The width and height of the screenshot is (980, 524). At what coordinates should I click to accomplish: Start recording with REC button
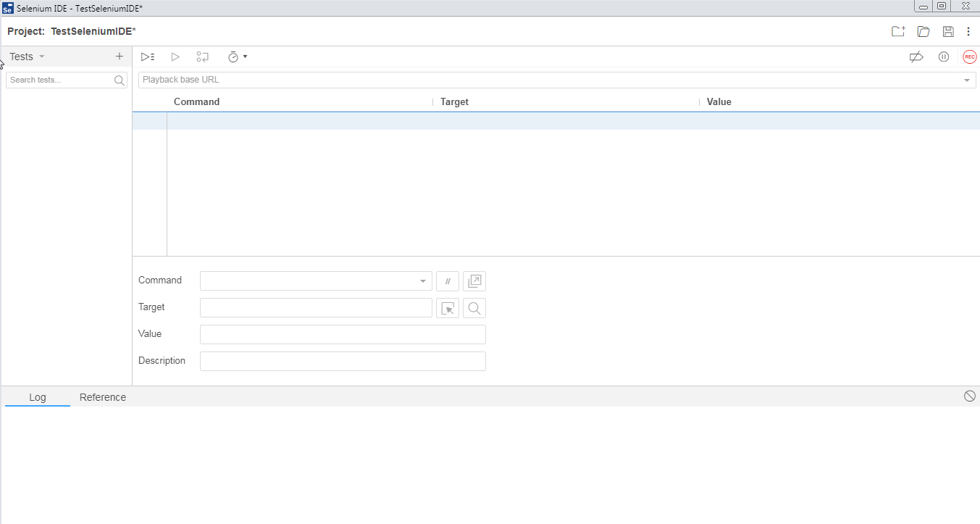969,57
